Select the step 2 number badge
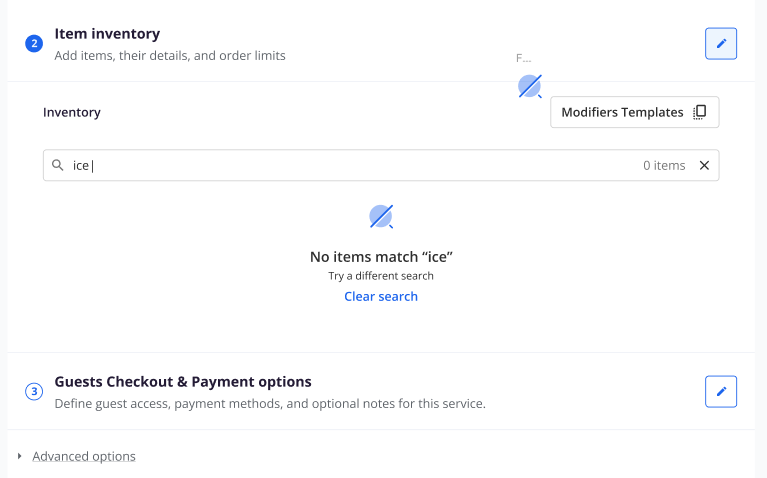Screen dimensions: 767x478 pyautogui.click(x=34, y=44)
